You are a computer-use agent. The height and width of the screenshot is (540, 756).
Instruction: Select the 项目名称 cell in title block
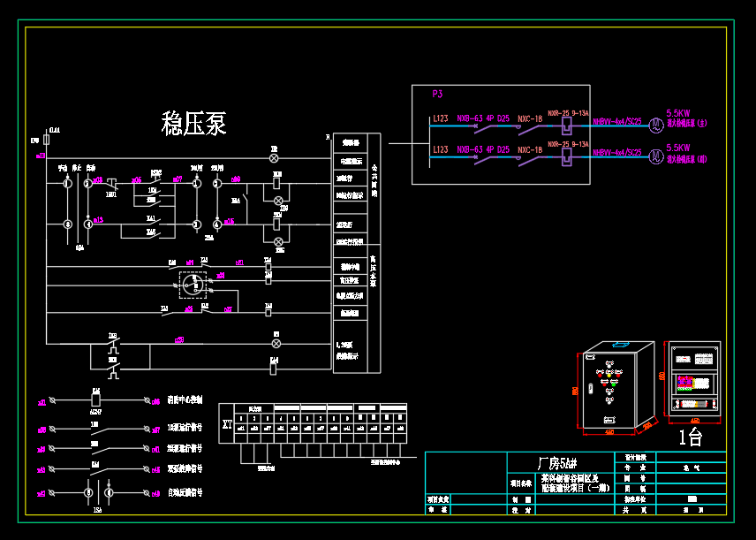click(521, 482)
